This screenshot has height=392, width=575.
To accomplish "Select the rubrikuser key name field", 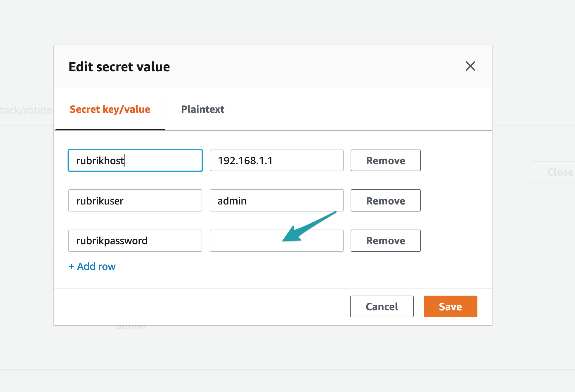I will point(135,201).
